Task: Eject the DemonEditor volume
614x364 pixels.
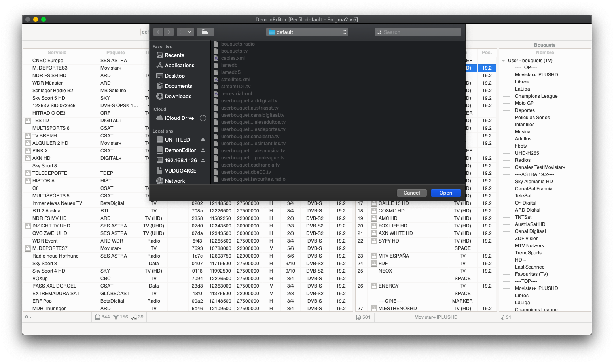Action: (203, 150)
